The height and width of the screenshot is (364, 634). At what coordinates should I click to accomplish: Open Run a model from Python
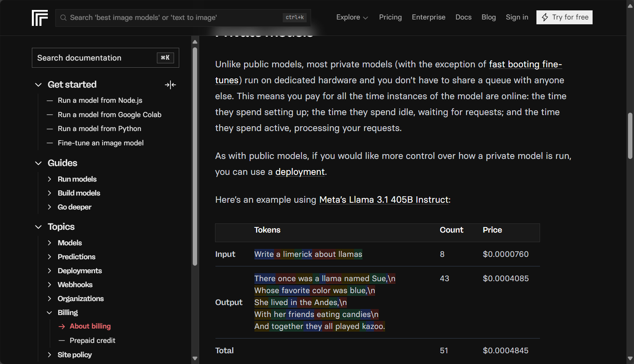(x=100, y=129)
